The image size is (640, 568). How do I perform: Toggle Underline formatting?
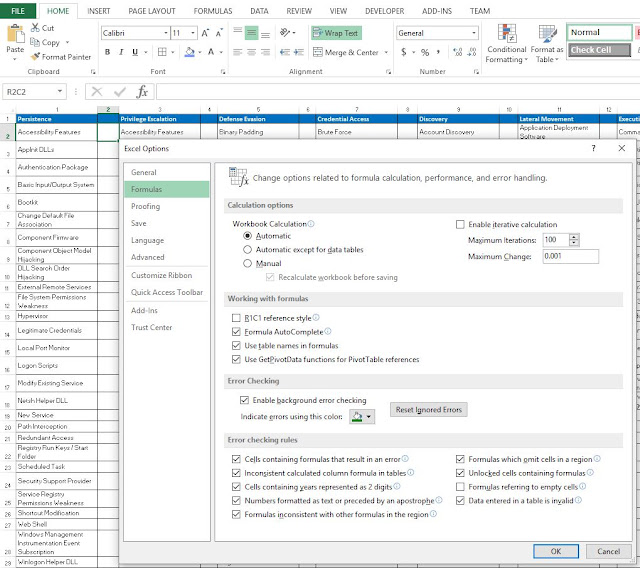coord(135,52)
